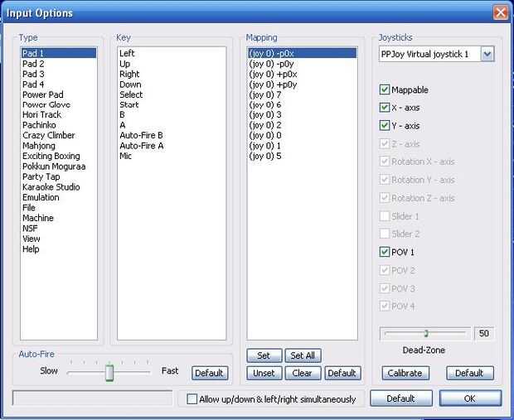Click the Auto-Fire Default button

pyautogui.click(x=210, y=373)
